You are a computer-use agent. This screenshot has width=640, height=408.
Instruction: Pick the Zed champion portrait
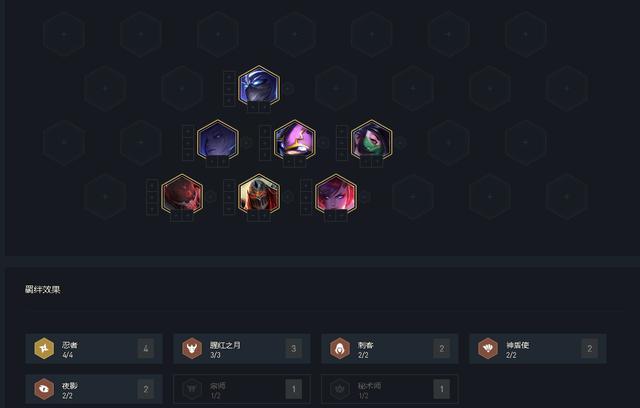click(259, 195)
